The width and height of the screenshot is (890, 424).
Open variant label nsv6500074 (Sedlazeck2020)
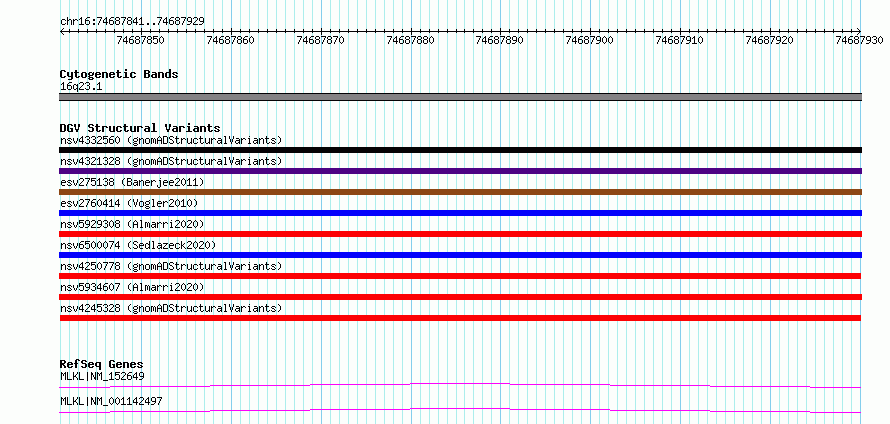point(138,245)
